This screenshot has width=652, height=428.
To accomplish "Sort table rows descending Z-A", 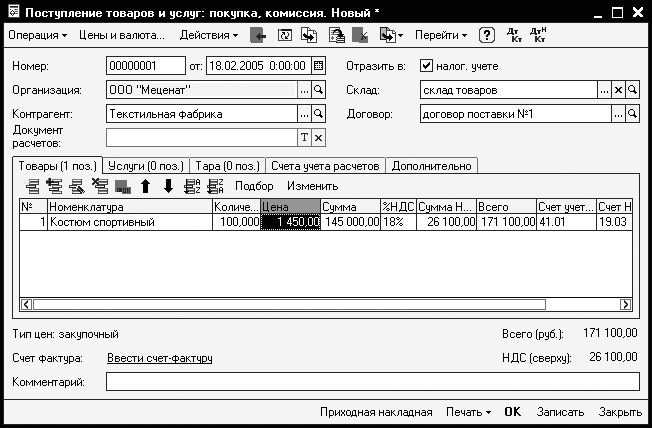I will (x=215, y=186).
